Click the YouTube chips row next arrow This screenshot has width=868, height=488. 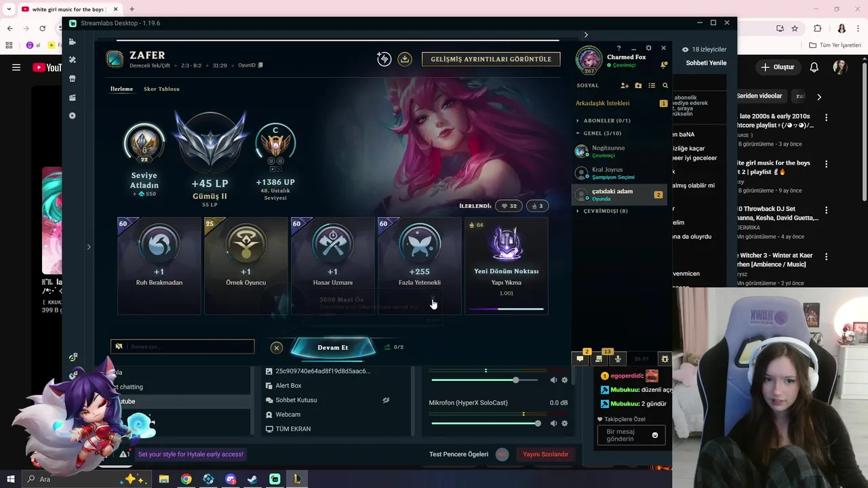point(819,96)
